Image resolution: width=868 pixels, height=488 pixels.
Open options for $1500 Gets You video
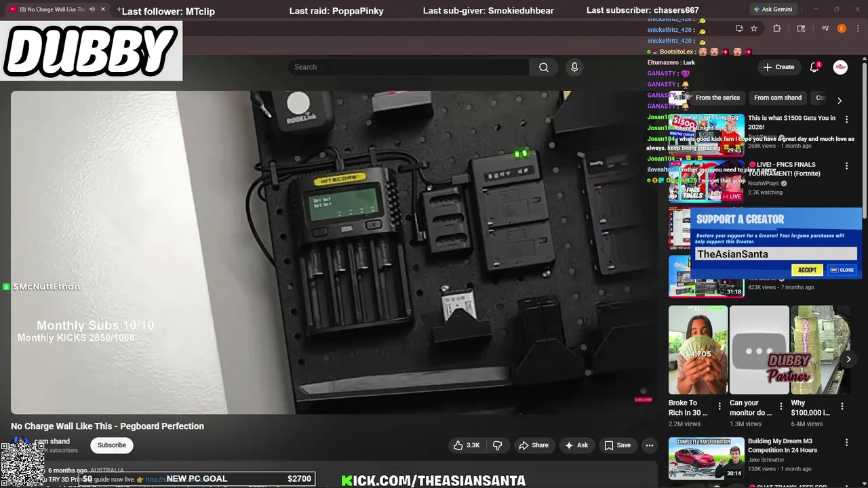846,119
